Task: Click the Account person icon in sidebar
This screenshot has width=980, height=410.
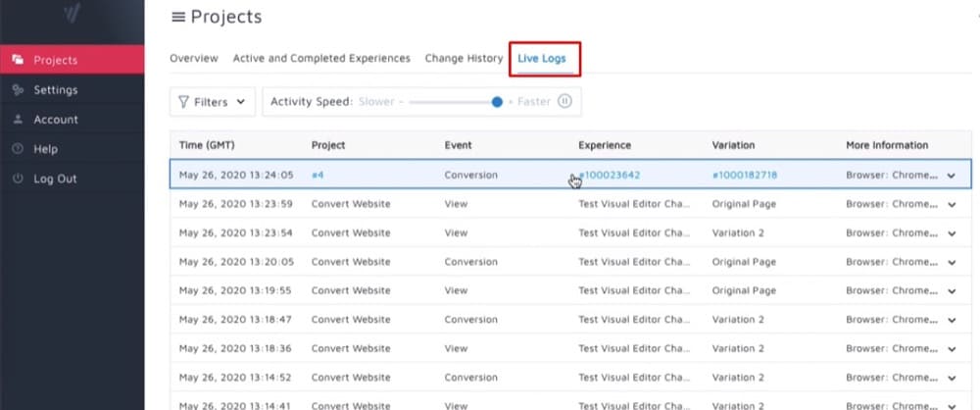Action: pos(18,119)
